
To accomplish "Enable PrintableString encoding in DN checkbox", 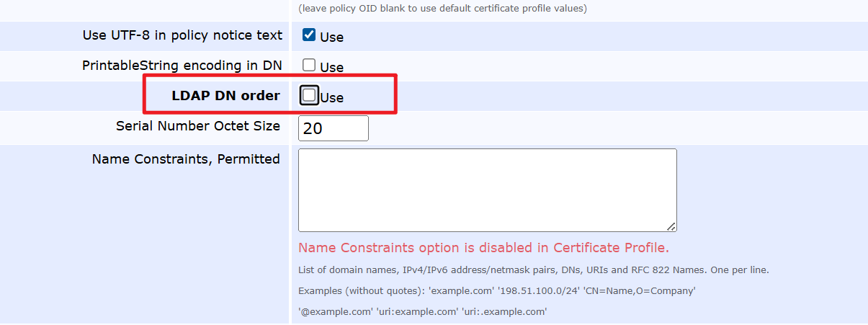I will pos(309,66).
